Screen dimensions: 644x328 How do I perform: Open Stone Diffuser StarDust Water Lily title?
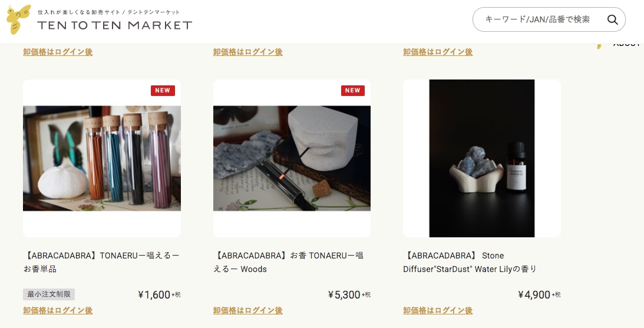click(470, 262)
